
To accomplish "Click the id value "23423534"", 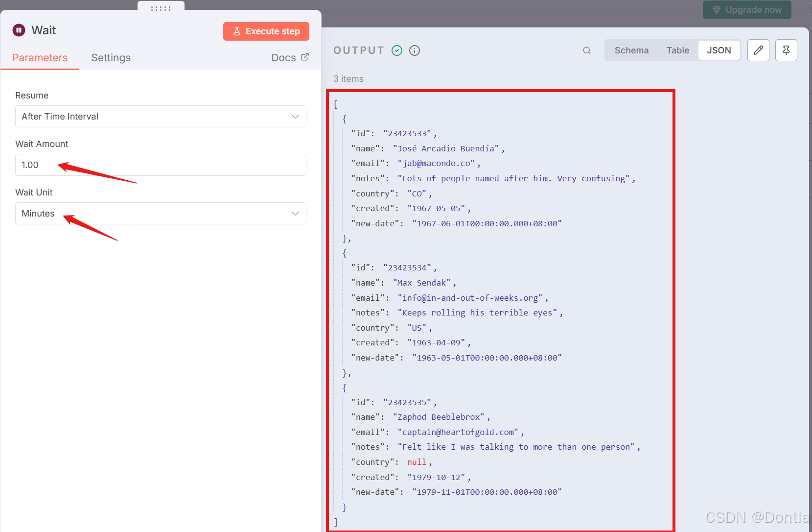I will point(407,268).
